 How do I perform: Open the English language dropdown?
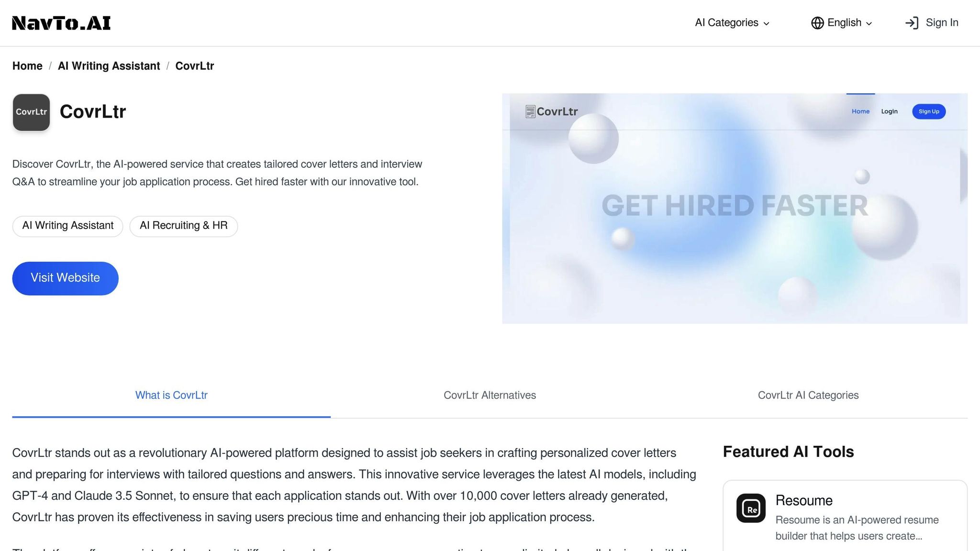842,23
